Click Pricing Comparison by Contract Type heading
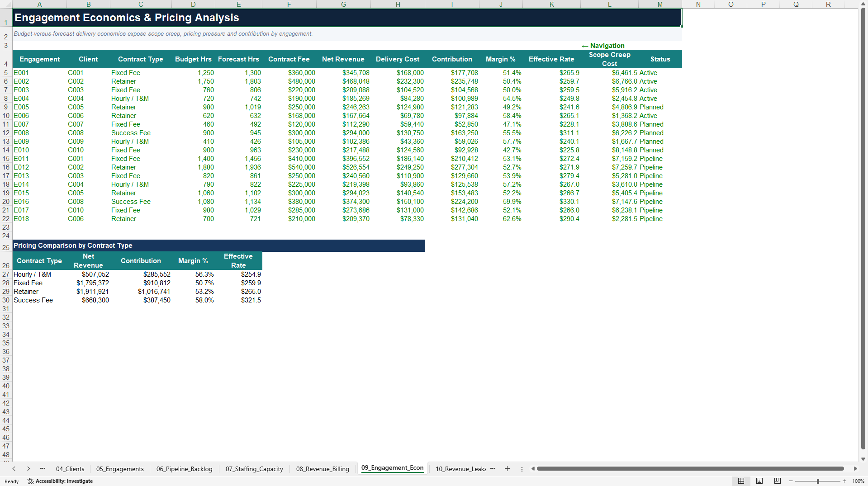The image size is (868, 486). 218,245
